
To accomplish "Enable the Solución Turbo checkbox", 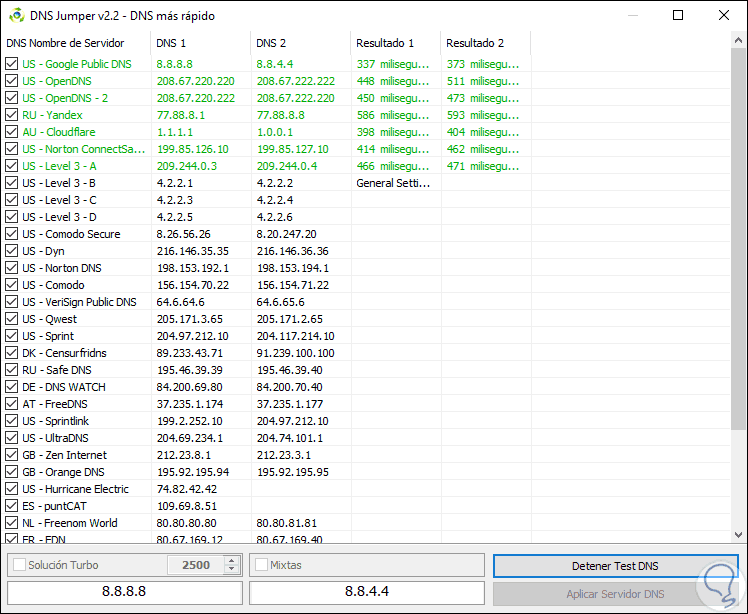I will (x=20, y=565).
